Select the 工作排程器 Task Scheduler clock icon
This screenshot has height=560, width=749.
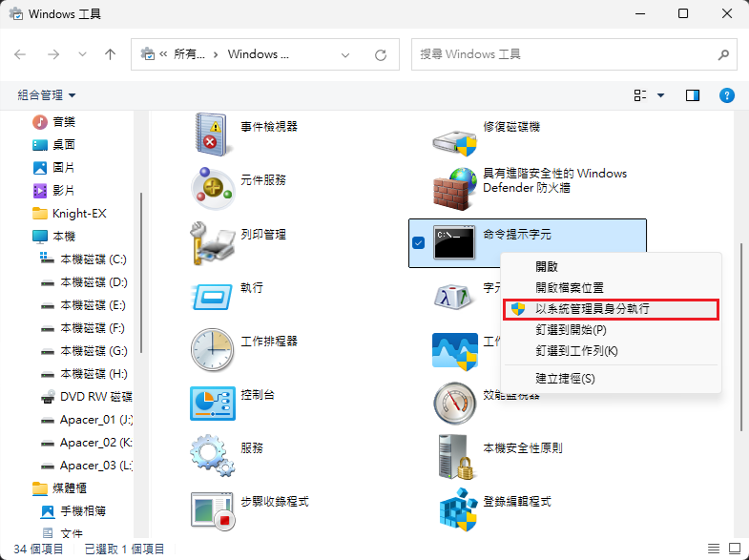(x=213, y=350)
